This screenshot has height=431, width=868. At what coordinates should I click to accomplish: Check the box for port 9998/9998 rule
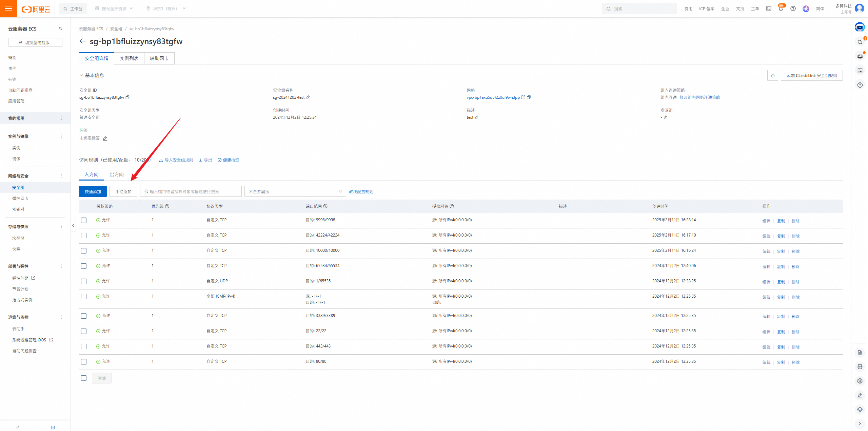pyautogui.click(x=84, y=220)
